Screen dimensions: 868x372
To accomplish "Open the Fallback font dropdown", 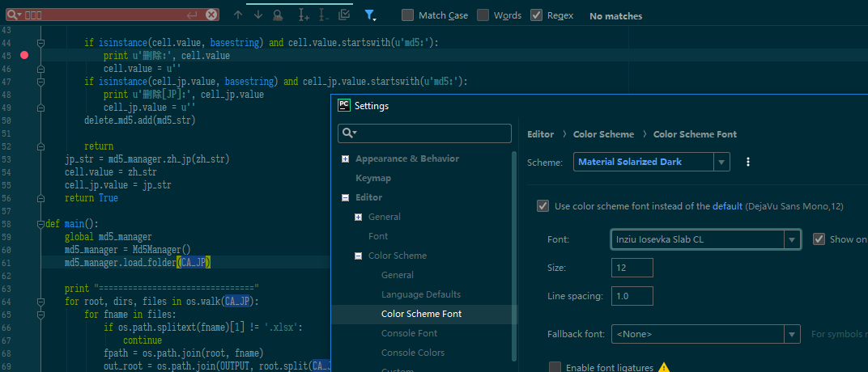I will [x=792, y=334].
